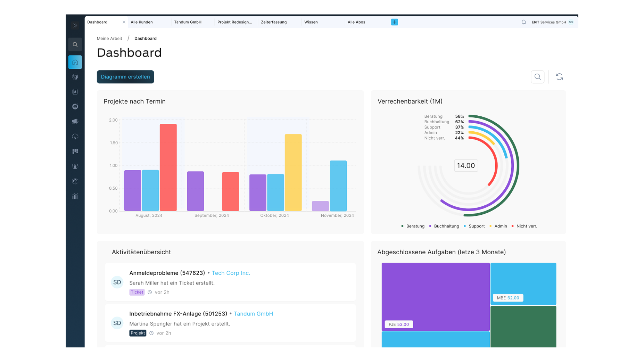
Task: Toggle Buchhaltung legend in Verrechenbarkeit chart
Action: (444, 226)
